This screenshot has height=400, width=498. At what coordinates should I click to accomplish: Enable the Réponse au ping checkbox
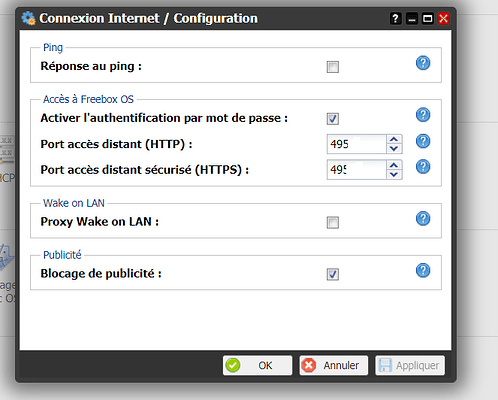pyautogui.click(x=333, y=67)
